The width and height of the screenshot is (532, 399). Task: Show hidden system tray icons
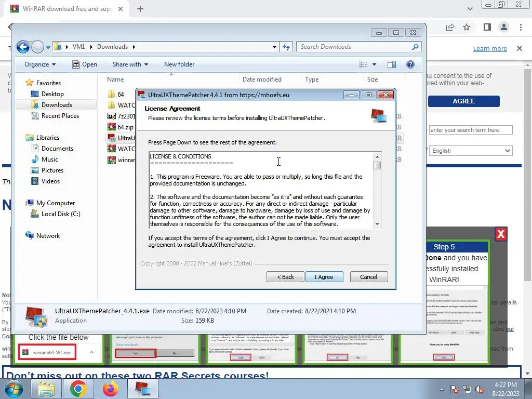(x=442, y=389)
